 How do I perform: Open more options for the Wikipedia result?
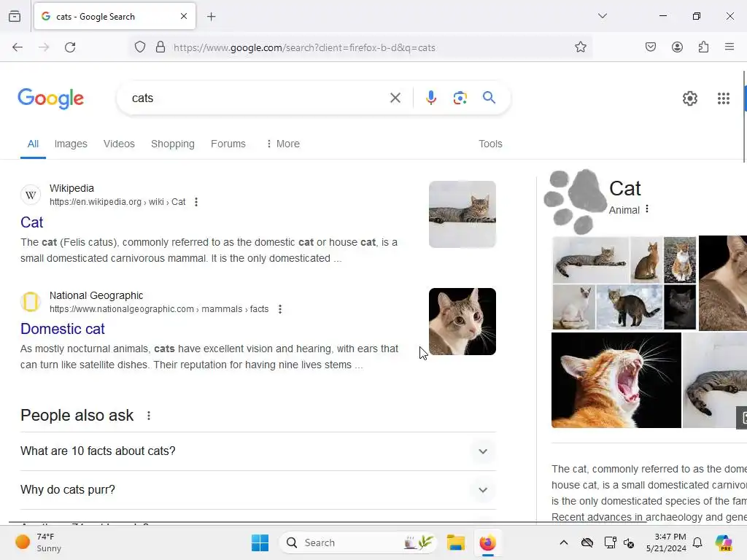[x=196, y=202]
